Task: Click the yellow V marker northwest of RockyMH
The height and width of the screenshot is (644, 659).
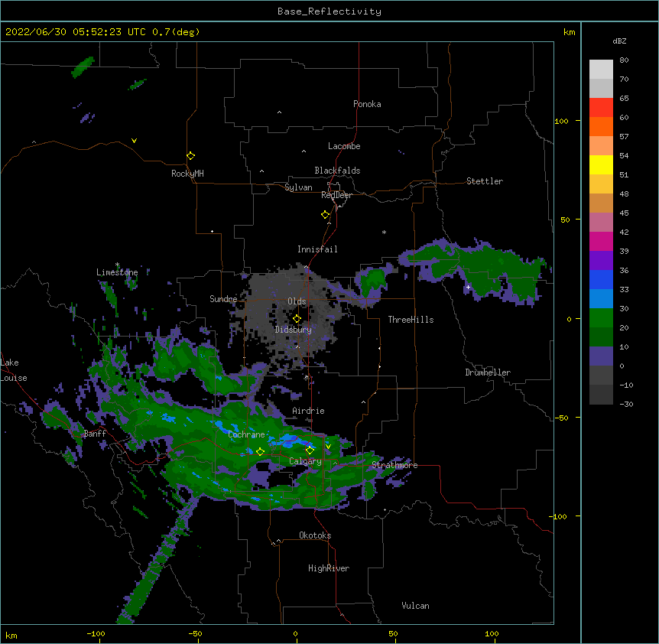Action: 134,141
